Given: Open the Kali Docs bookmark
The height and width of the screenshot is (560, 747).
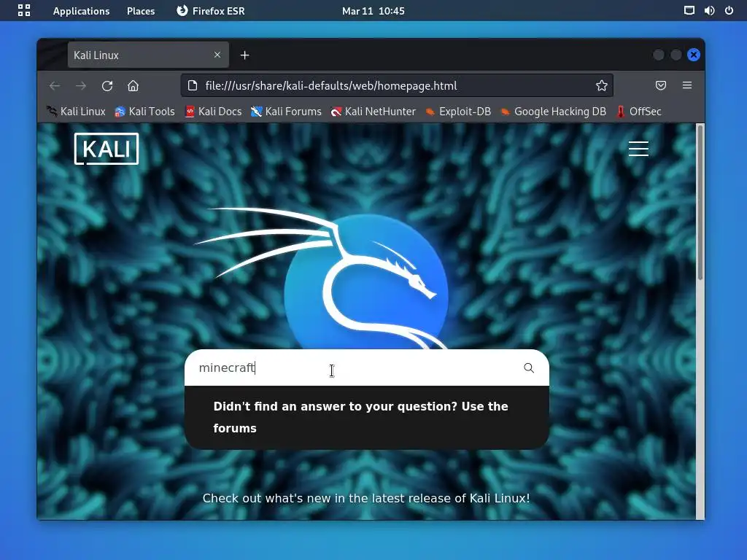Looking at the screenshot, I should coord(214,112).
